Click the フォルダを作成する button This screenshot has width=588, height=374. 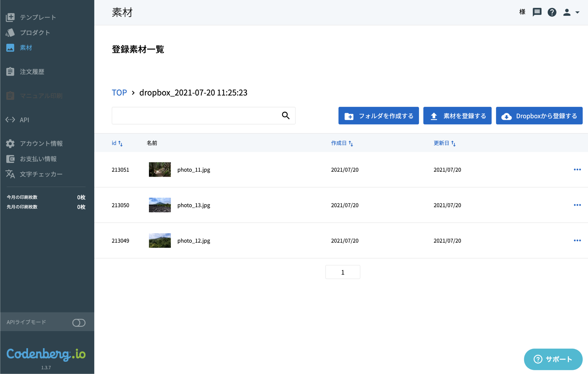click(379, 116)
